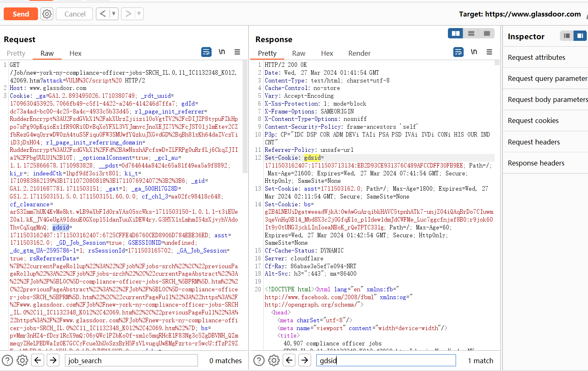This screenshot has width=588, height=371.
Task: Toggle word wrap in Response panel
Action: click(458, 52)
